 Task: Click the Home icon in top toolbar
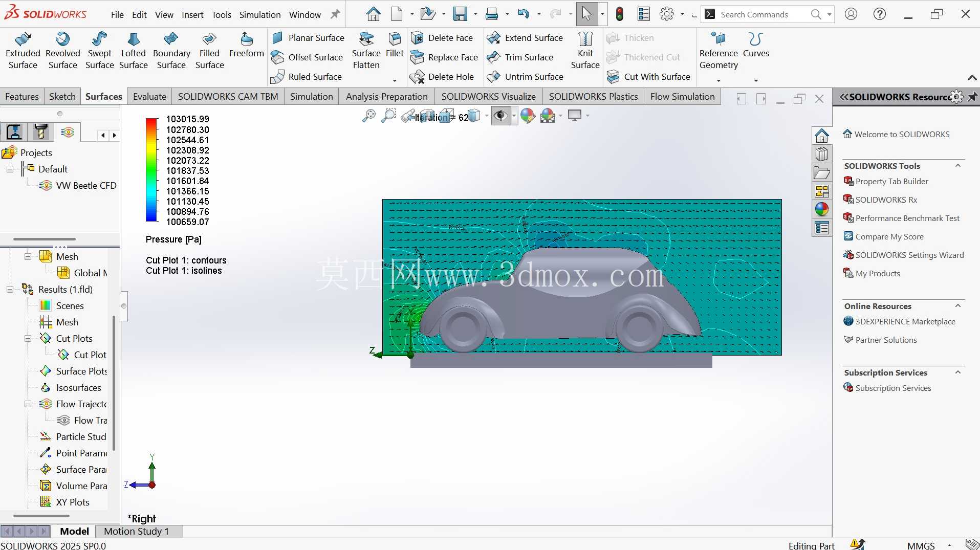(x=373, y=14)
